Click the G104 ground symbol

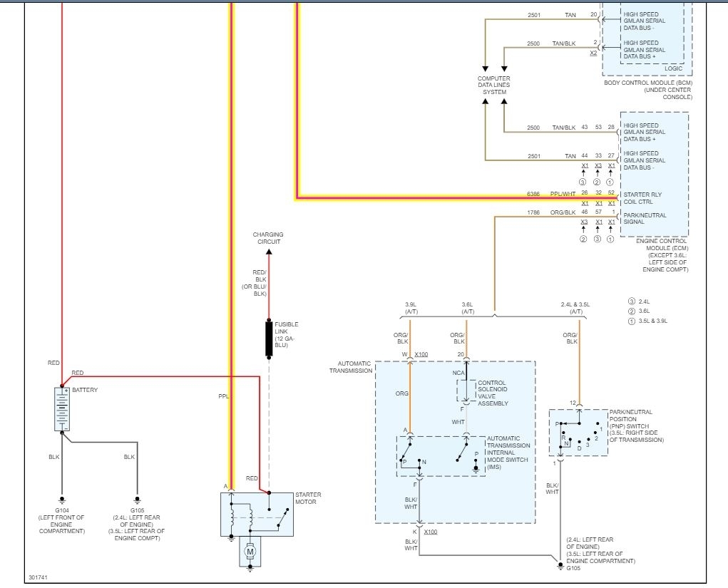62,500
